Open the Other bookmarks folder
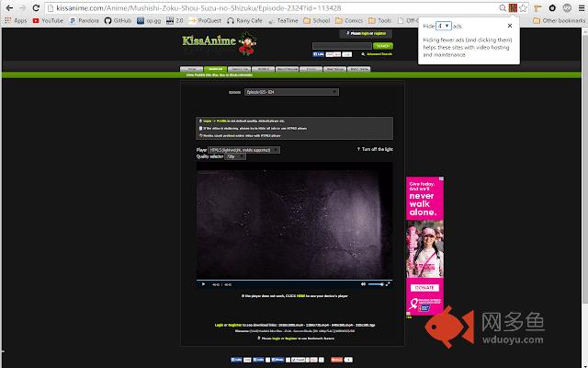Image resolution: width=588 pixels, height=368 pixels. [x=559, y=20]
